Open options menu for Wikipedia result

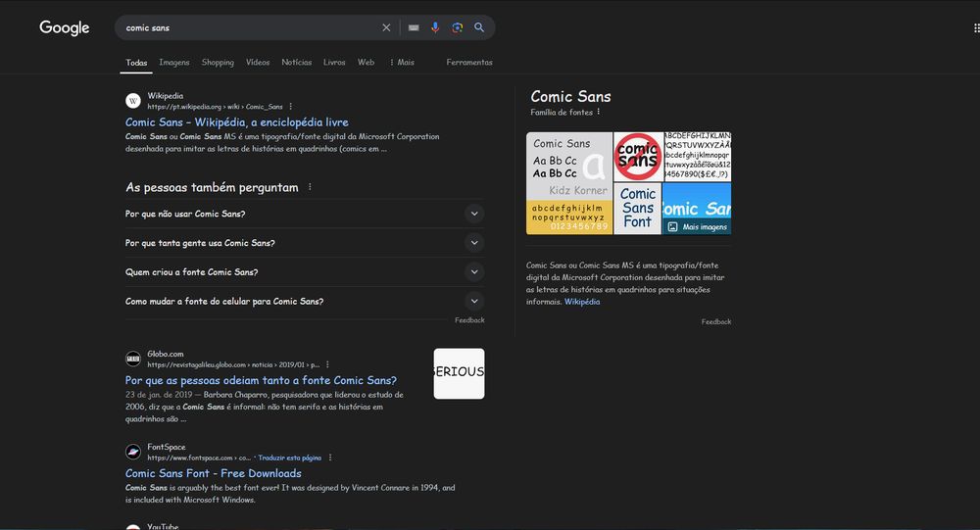point(291,107)
